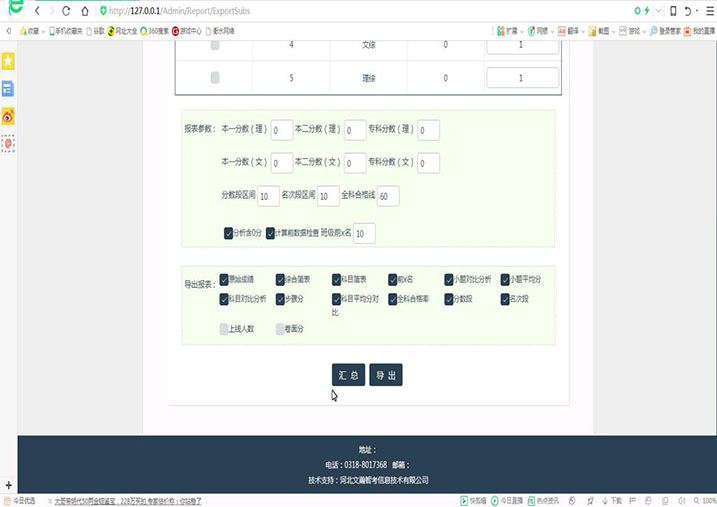The width and height of the screenshot is (717, 507).
Task: Click the browser back arrow
Action: click(37, 11)
